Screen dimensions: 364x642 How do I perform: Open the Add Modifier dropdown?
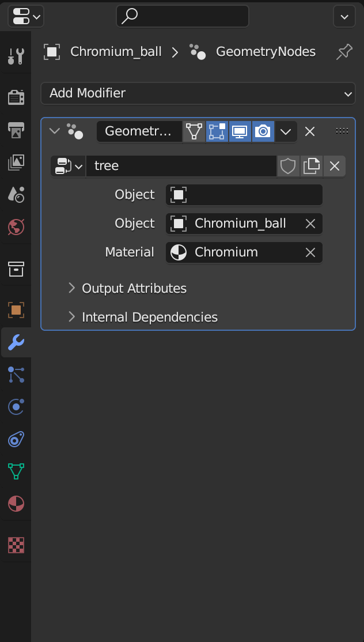pyautogui.click(x=198, y=93)
